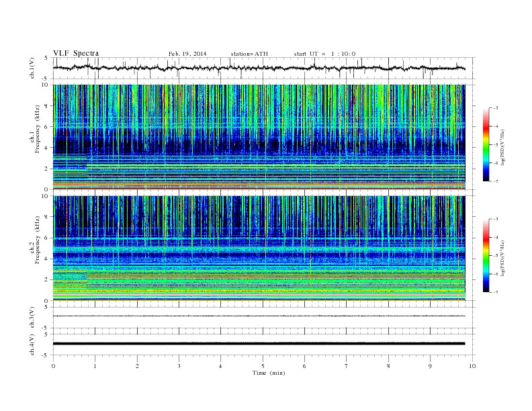
Task: Click the time axis tick label "9"
Action: [430, 366]
